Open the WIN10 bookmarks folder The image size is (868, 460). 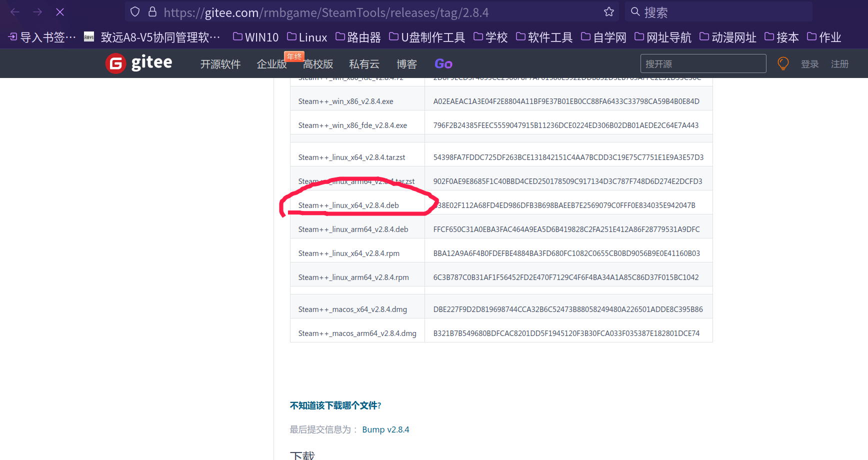pyautogui.click(x=255, y=36)
